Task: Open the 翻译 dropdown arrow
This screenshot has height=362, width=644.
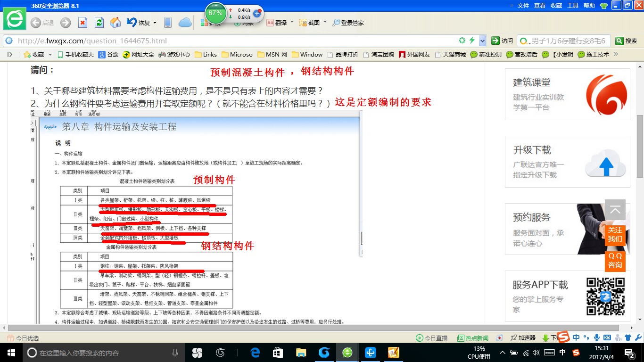Action: [x=292, y=22]
